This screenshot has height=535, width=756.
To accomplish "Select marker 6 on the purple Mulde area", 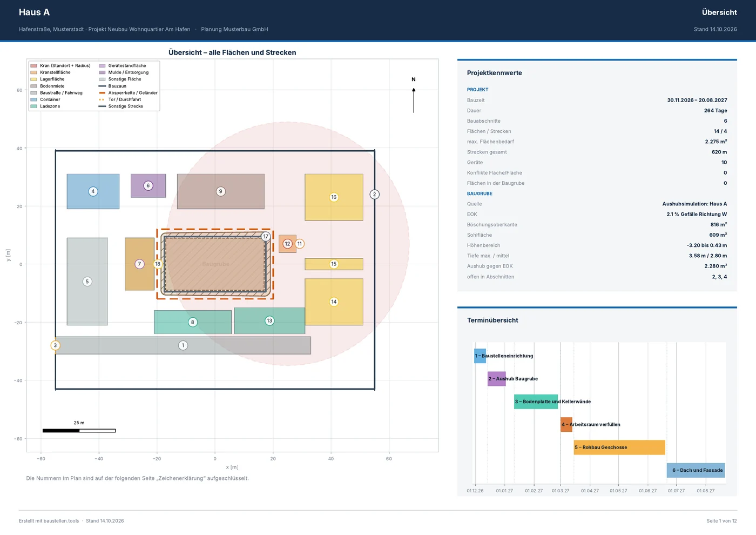I will [x=148, y=185].
